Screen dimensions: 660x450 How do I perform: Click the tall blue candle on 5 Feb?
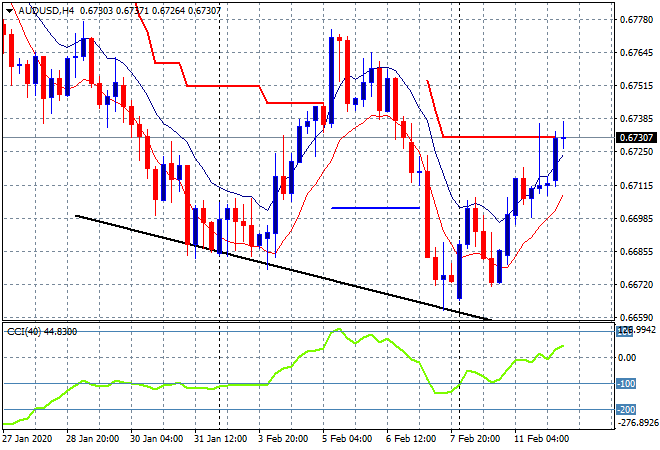tap(332, 80)
